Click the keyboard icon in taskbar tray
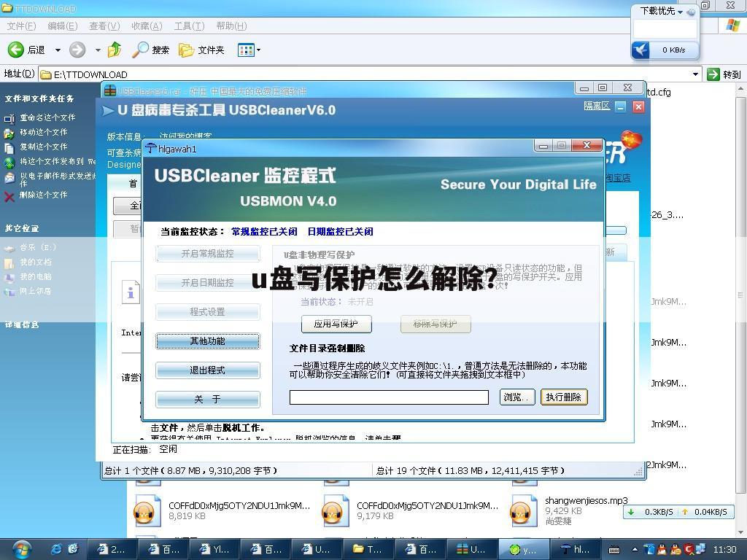Screen dimensions: 747x560 click(614, 550)
